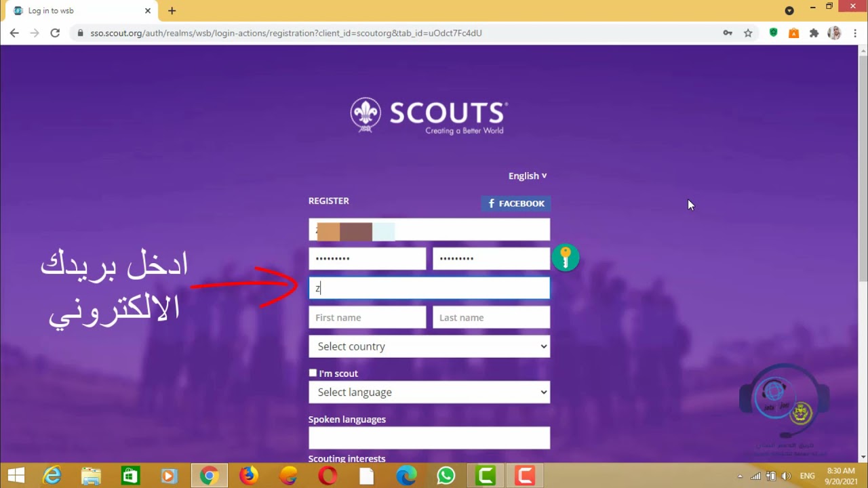
Task: Launch Microsoft Edge from taskbar
Action: 406,476
